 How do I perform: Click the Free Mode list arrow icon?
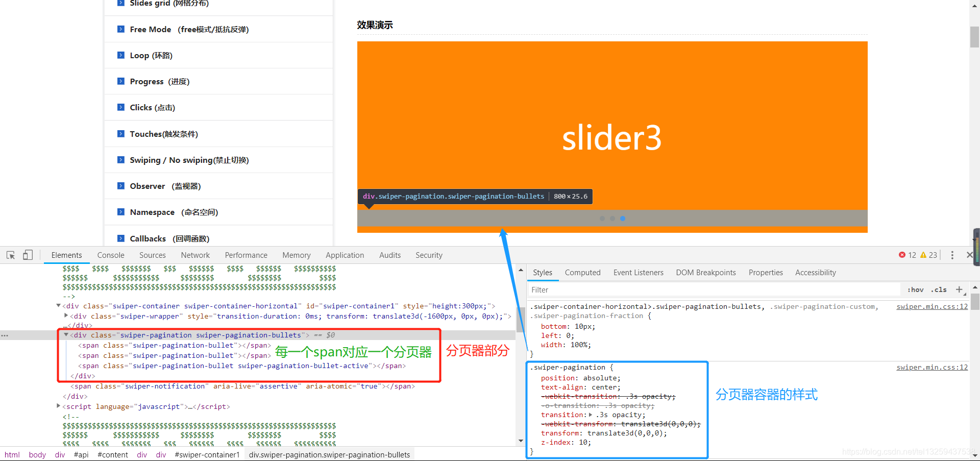(121, 29)
